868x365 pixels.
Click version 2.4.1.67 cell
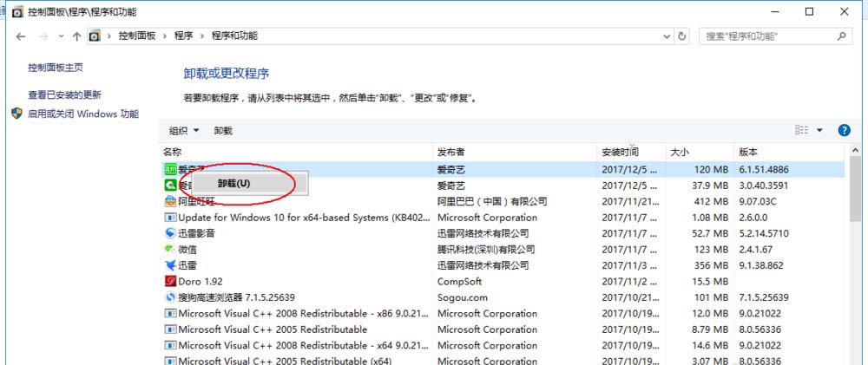pos(756,250)
